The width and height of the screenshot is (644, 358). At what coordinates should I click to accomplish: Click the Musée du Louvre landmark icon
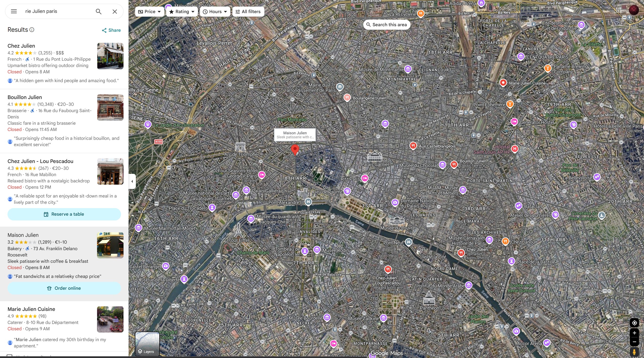point(397,221)
